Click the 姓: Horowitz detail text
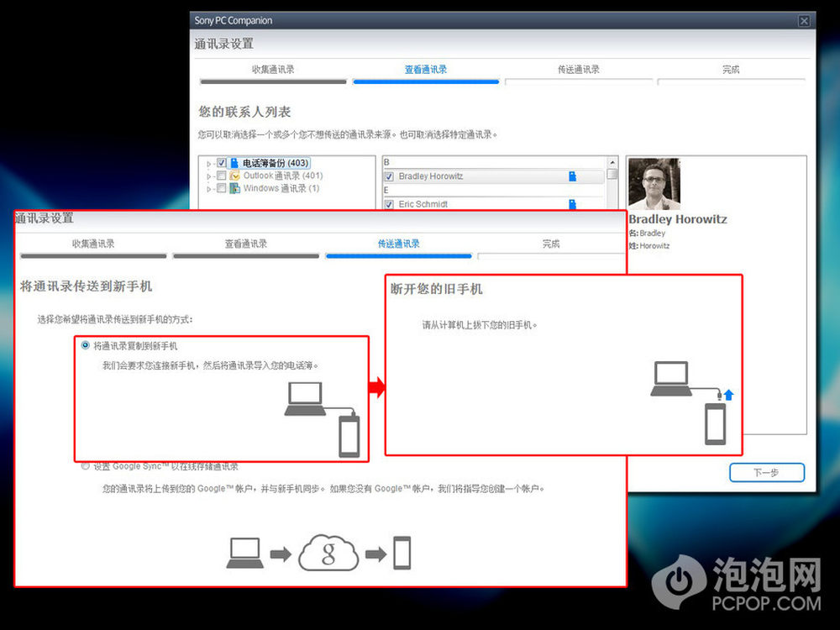Viewport: 840px width, 630px height. [648, 246]
